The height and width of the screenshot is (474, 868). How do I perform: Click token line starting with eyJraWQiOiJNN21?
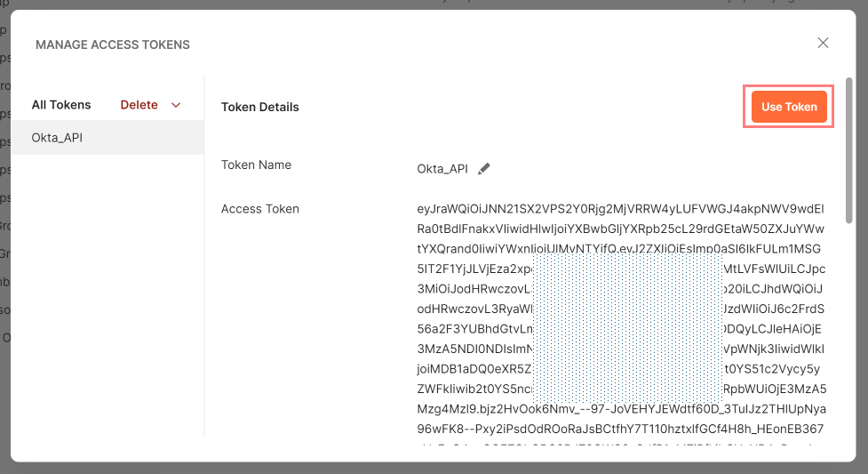click(x=620, y=210)
